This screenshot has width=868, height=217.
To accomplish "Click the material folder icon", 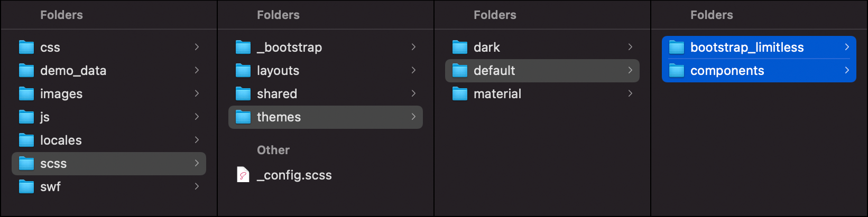I will tap(460, 94).
